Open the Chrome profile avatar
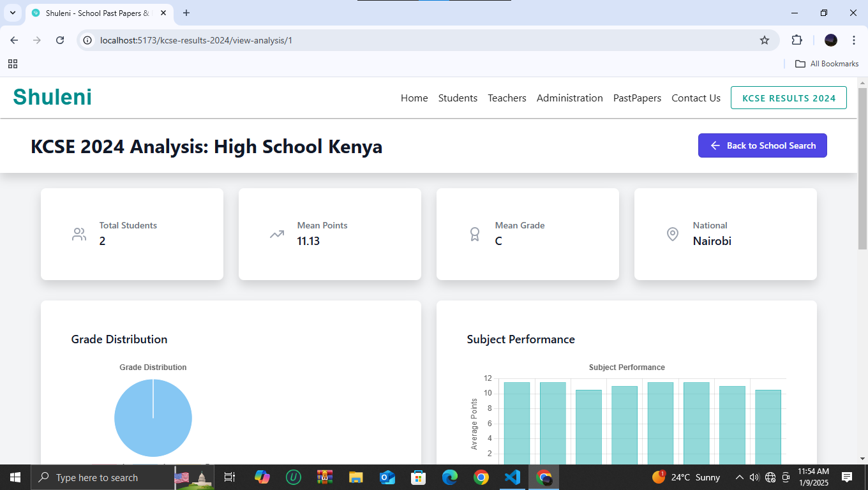Viewport: 868px width, 490px height. click(831, 40)
